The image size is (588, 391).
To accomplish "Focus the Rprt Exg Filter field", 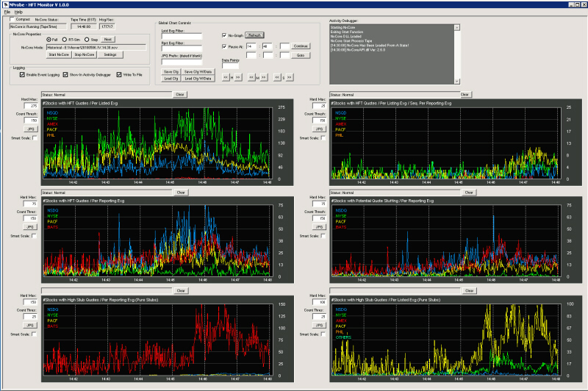I will point(182,49).
